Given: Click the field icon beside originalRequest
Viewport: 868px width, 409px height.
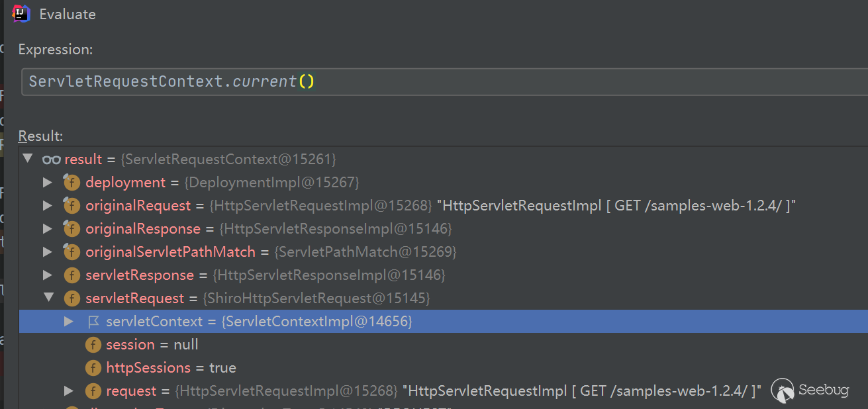Looking at the screenshot, I should [x=72, y=206].
